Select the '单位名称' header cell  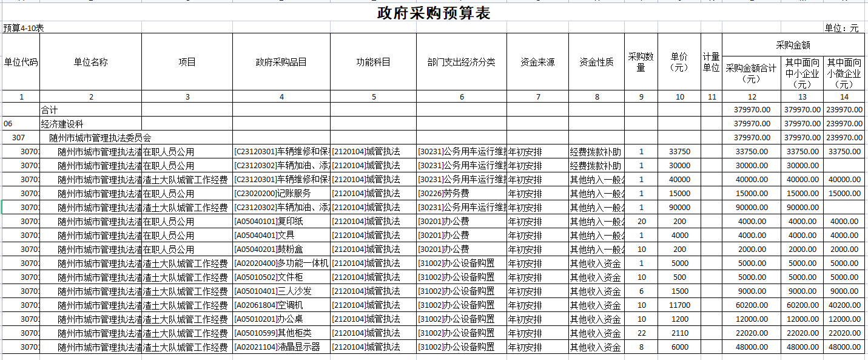[91, 62]
